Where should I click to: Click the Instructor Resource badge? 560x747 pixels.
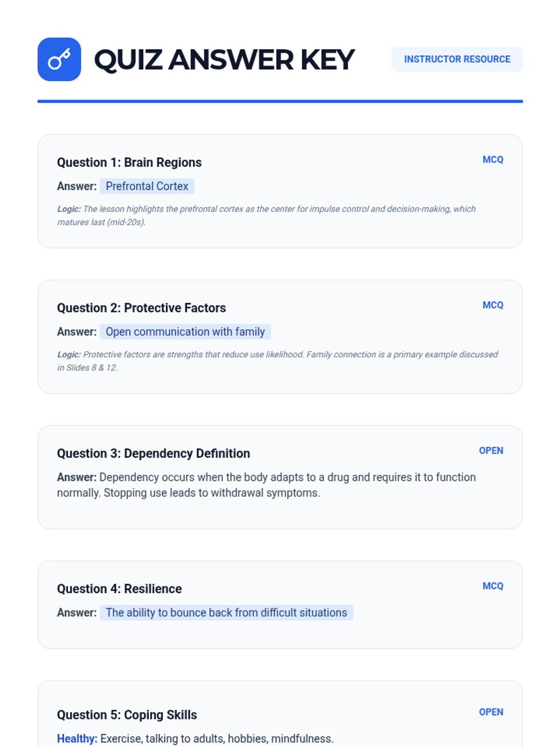457,59
